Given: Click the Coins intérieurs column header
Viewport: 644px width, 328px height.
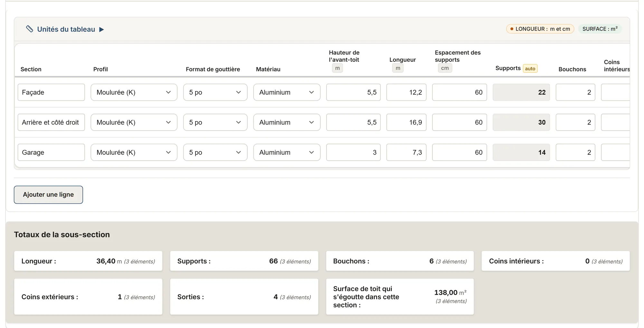Looking at the screenshot, I should pos(617,66).
